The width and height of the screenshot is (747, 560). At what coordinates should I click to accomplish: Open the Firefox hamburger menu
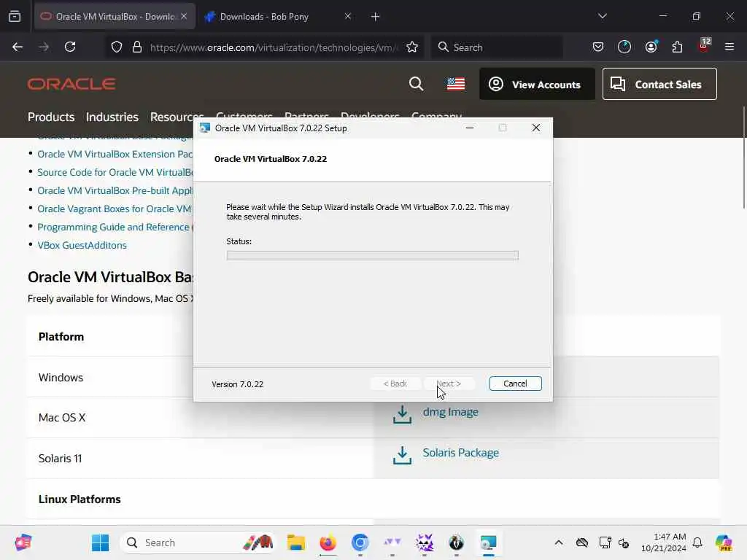pyautogui.click(x=729, y=47)
